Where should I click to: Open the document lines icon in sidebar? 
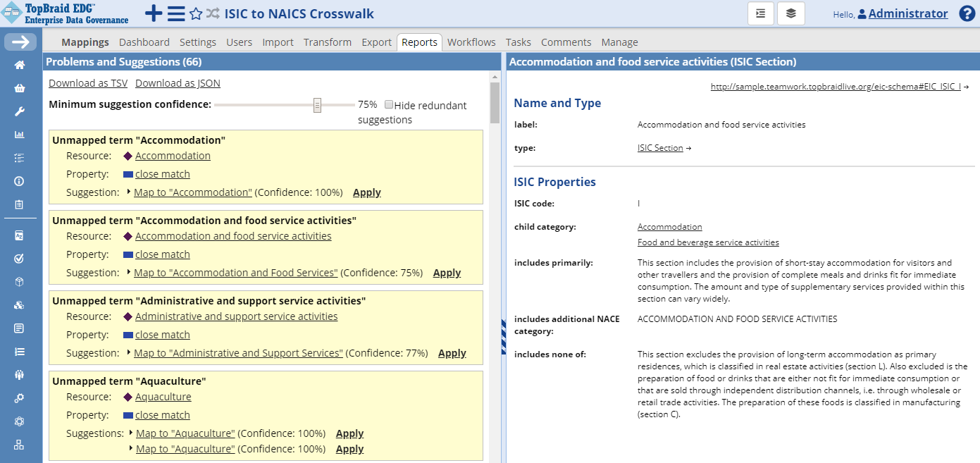[x=20, y=328]
